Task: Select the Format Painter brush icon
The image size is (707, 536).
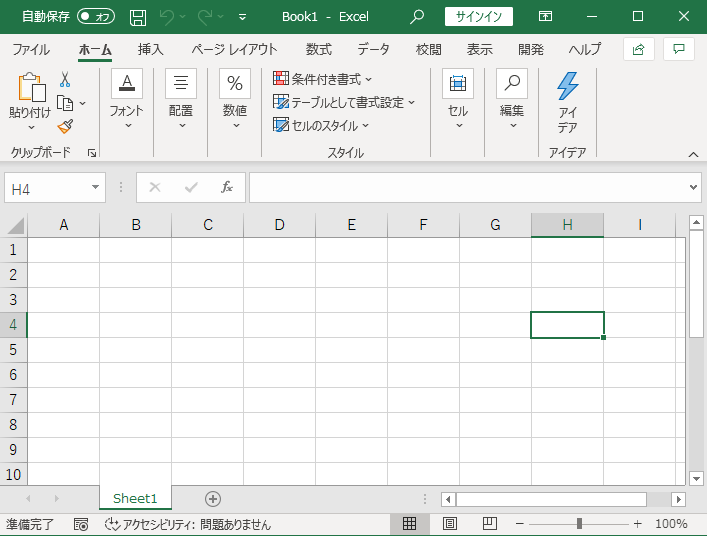Action: click(x=65, y=126)
